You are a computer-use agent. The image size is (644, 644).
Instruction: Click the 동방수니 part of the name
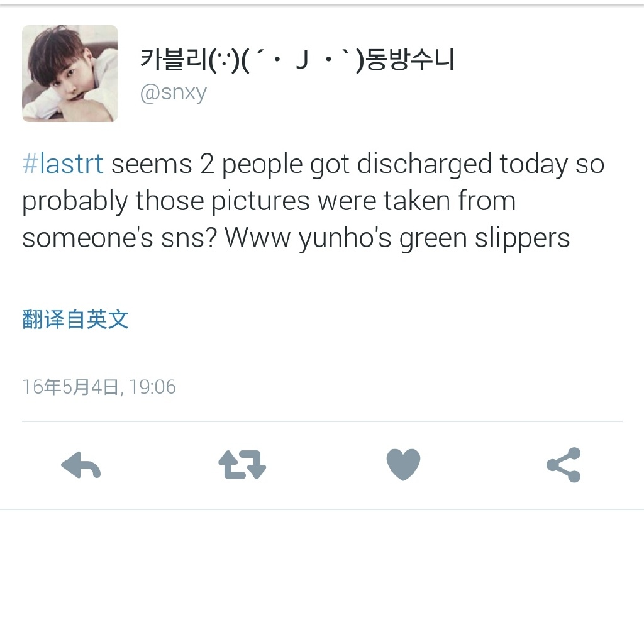click(x=410, y=60)
